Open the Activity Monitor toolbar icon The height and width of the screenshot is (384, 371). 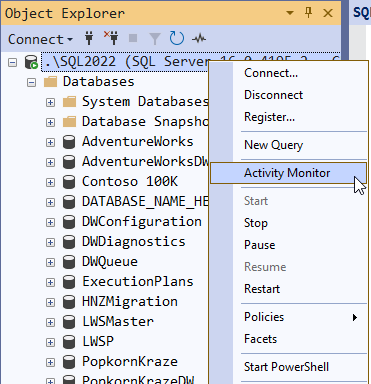tap(199, 39)
